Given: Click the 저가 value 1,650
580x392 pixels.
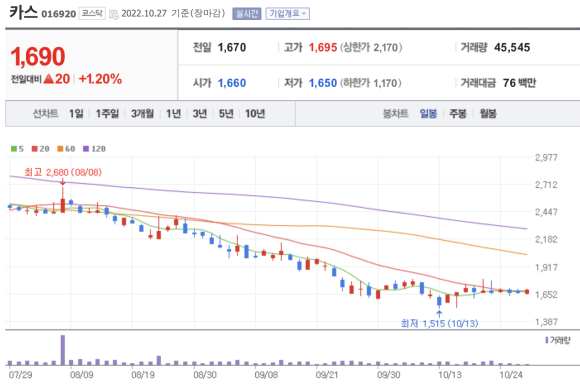Looking at the screenshot, I should pyautogui.click(x=323, y=83).
